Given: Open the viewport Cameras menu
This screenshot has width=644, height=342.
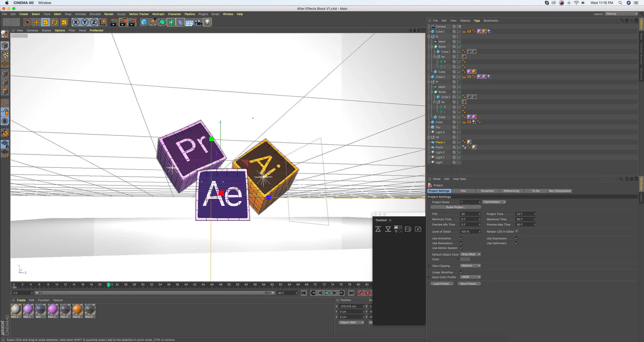Looking at the screenshot, I should pos(32,30).
